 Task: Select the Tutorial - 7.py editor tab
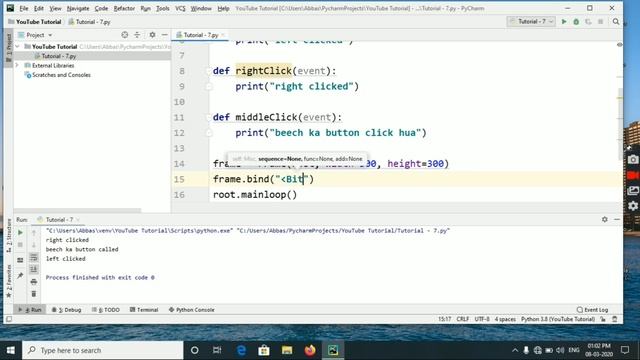point(200,35)
